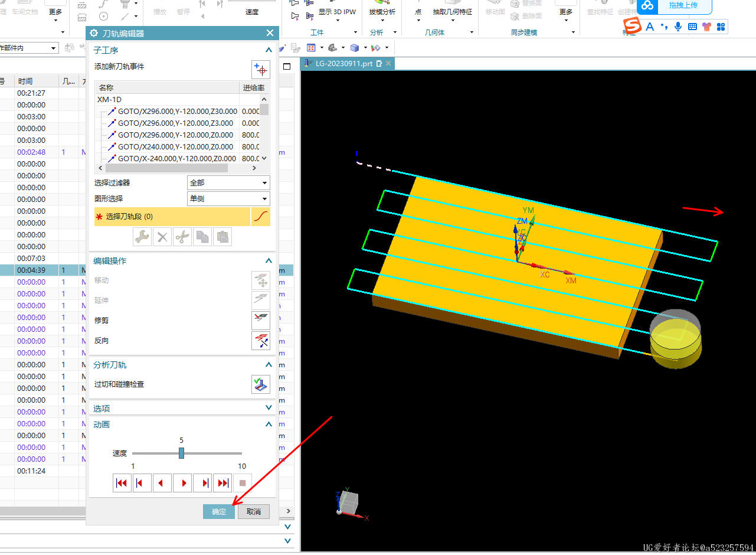Click the delete X icon in segment toolbar
This screenshot has width=756, height=555.
point(162,237)
